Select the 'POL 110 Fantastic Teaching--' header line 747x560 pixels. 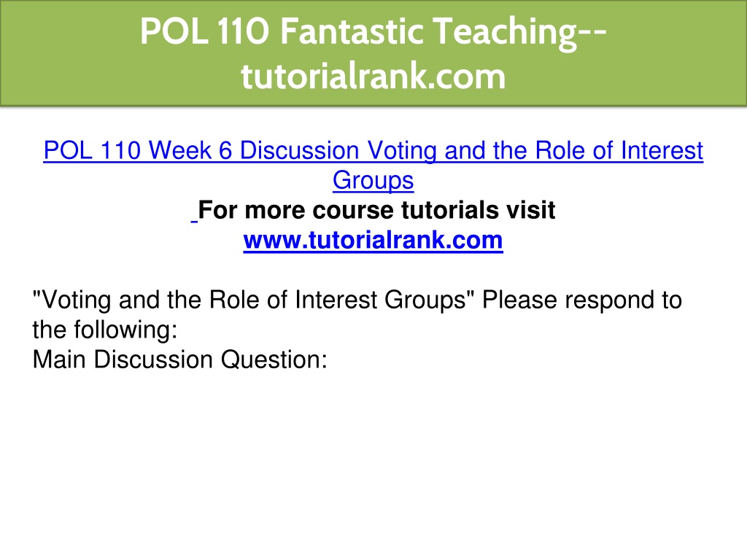373,31
